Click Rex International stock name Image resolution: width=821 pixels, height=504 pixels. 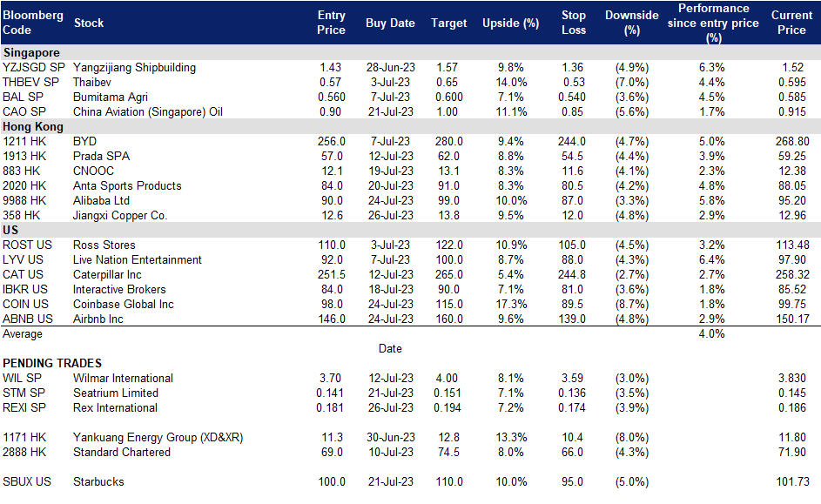point(115,407)
